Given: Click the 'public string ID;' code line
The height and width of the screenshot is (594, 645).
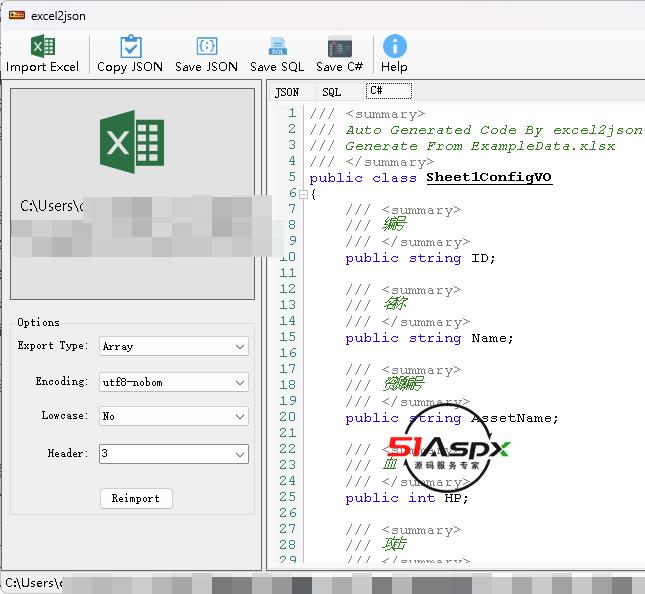Looking at the screenshot, I should [420, 258].
